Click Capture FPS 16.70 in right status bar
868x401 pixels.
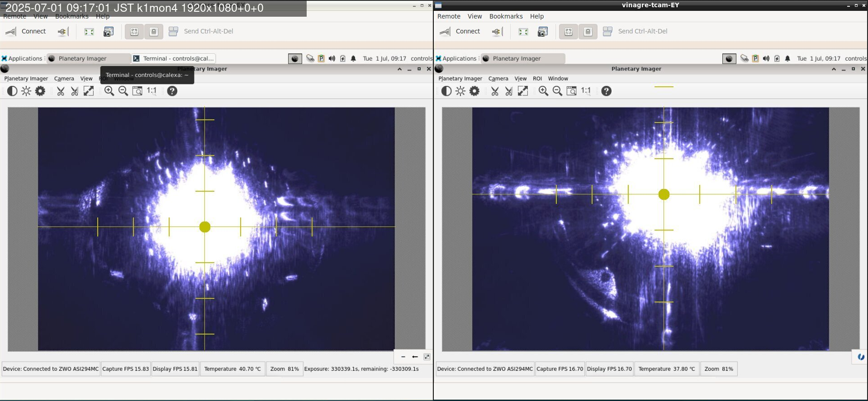tap(560, 369)
